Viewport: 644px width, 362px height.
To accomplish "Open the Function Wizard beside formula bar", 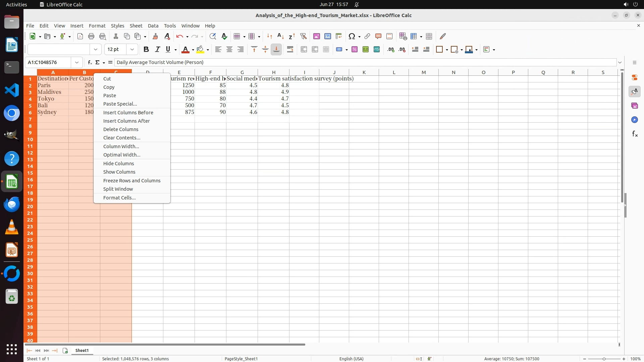I will point(90,62).
